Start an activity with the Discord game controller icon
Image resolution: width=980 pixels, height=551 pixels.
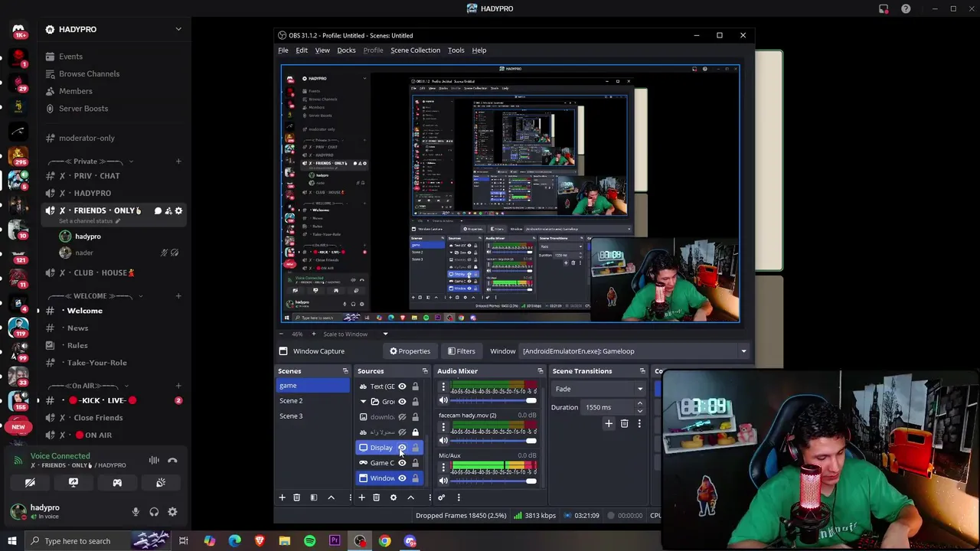point(117,483)
